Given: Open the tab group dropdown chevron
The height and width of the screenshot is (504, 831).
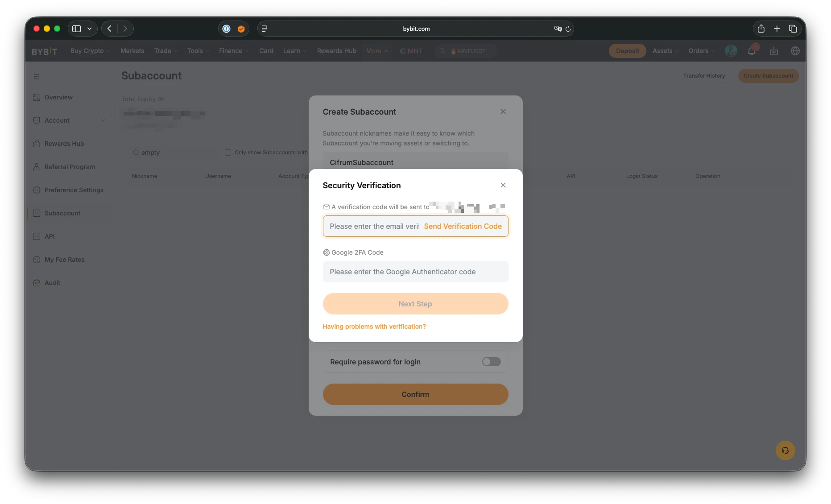Looking at the screenshot, I should [89, 29].
